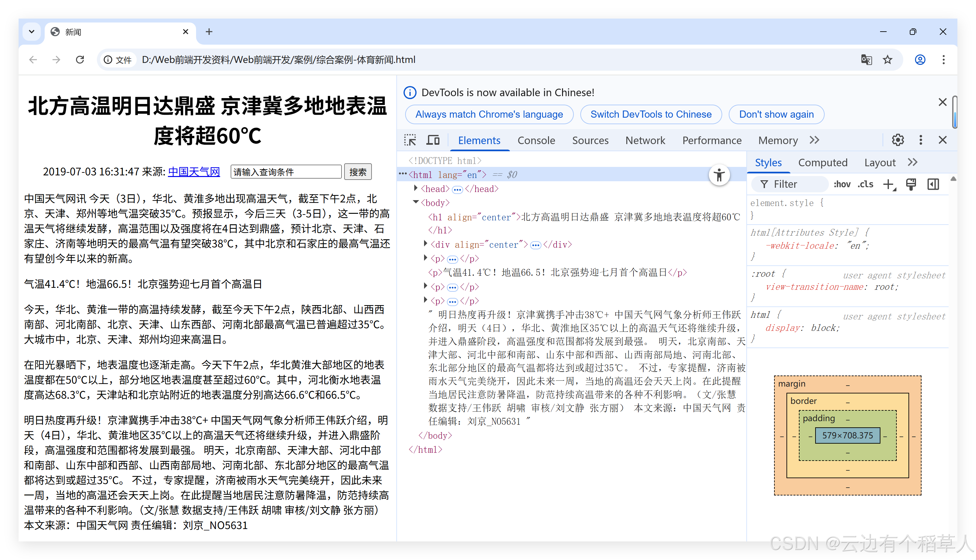Show more DevTools tabs after Memory
976x560 pixels.
coord(814,140)
